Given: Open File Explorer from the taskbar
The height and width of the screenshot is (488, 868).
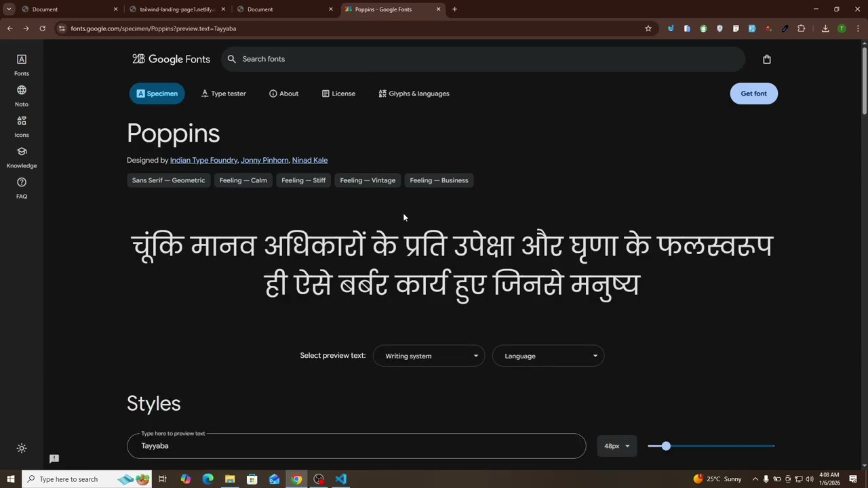Looking at the screenshot, I should click(x=230, y=479).
